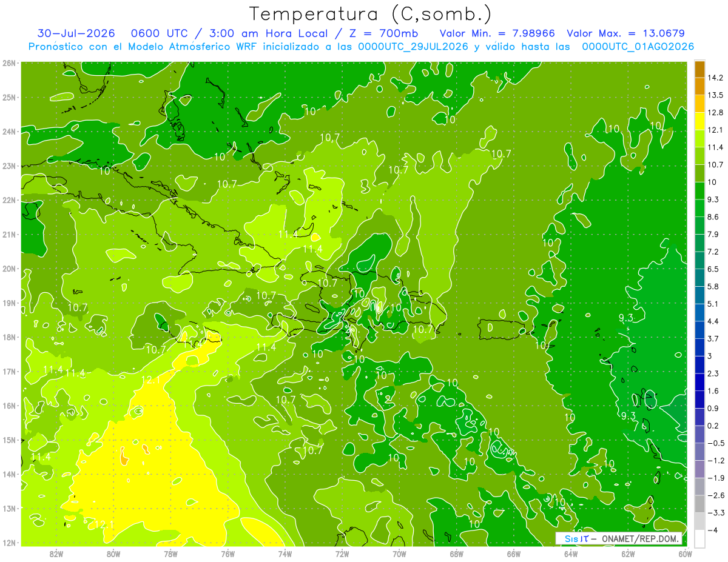The width and height of the screenshot is (728, 562).
Task: Click the 0.2 legend label
Action: point(713,426)
